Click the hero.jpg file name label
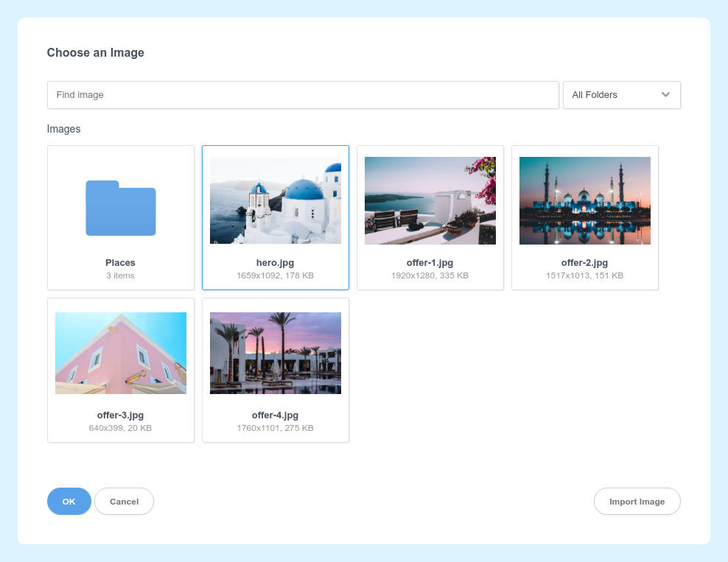This screenshot has width=728, height=562. click(x=275, y=262)
